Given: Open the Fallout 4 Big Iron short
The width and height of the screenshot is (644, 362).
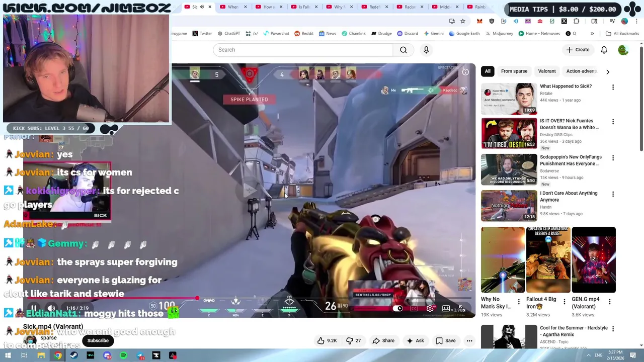Looking at the screenshot, I should (x=548, y=260).
